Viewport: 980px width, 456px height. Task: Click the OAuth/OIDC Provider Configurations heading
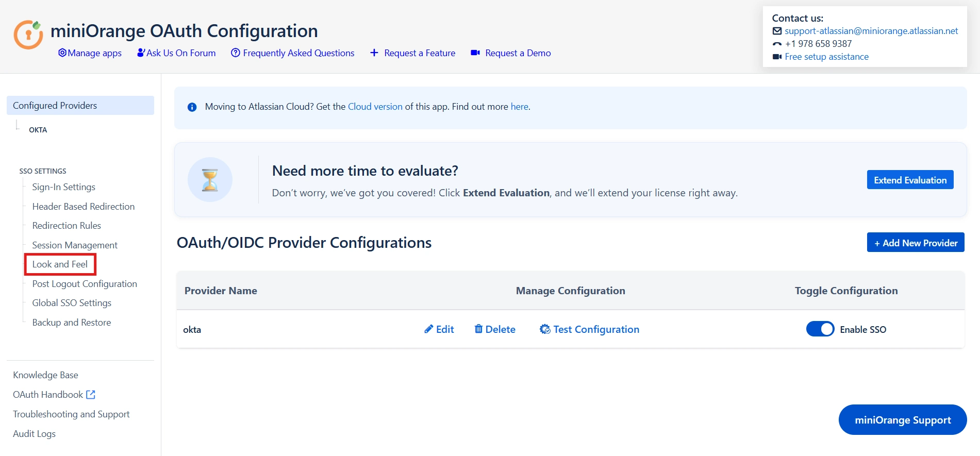(304, 243)
